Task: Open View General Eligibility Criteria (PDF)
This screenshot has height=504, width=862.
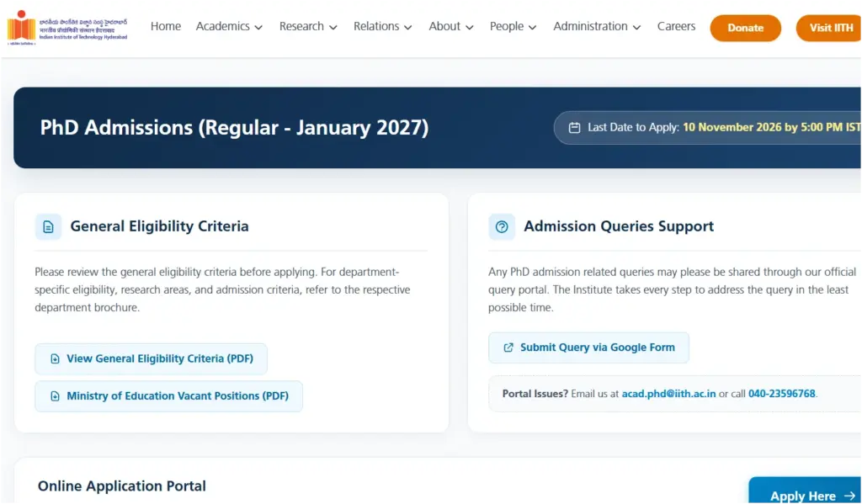Action: [152, 359]
